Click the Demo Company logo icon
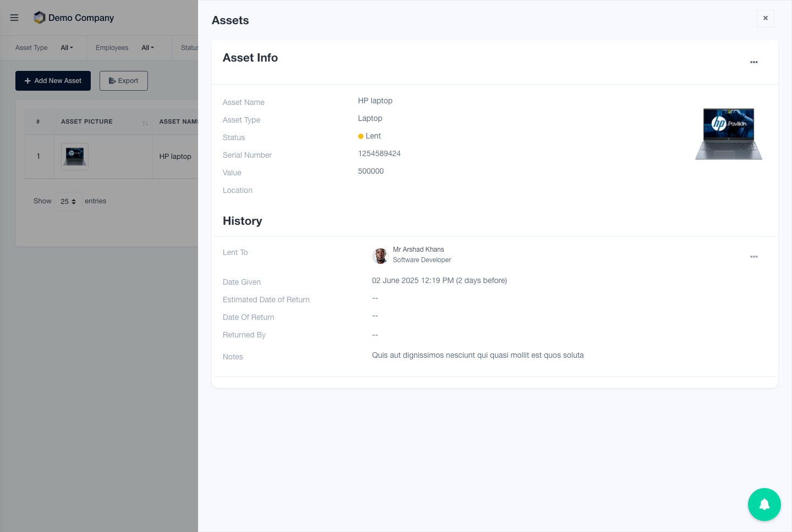792x532 pixels. 39,18
